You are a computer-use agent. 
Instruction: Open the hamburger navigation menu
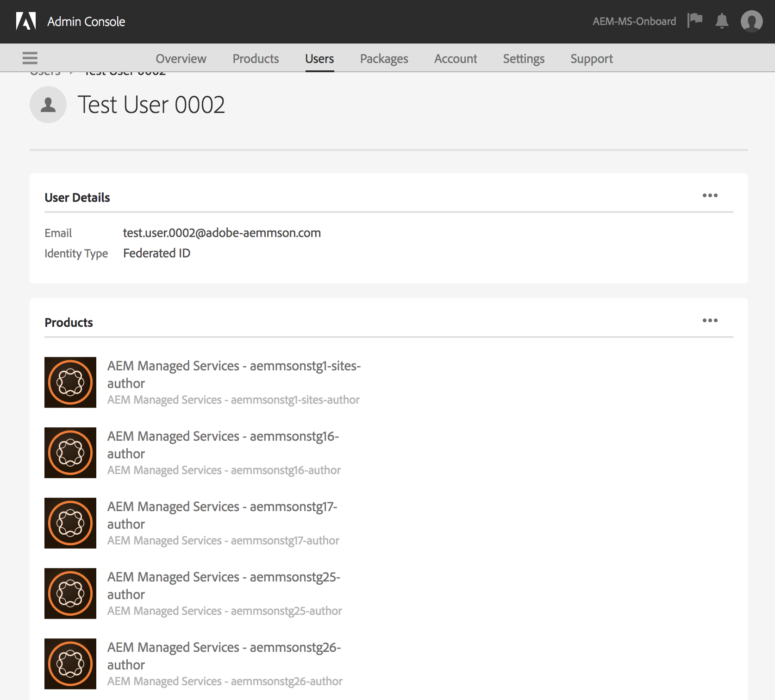click(30, 58)
